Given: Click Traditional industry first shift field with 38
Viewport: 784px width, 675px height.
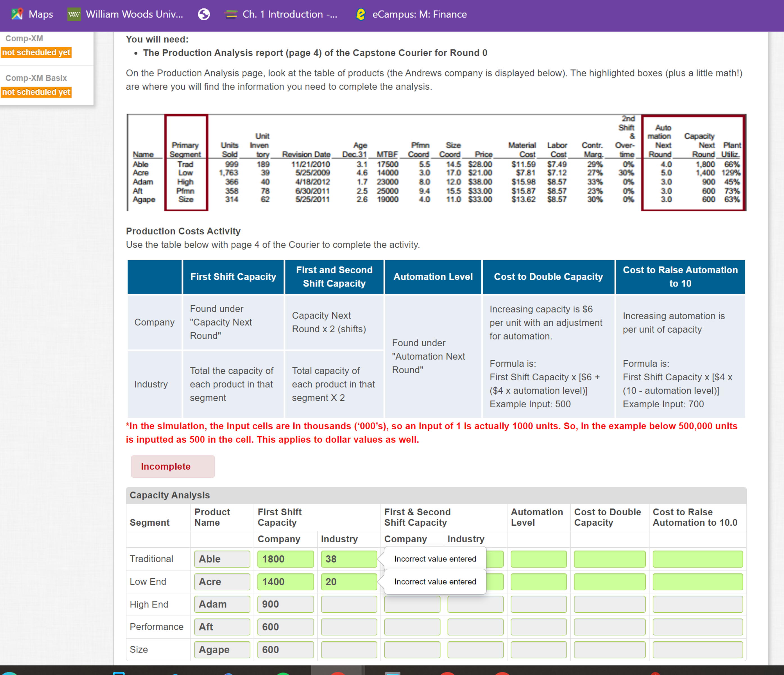Looking at the screenshot, I should tap(348, 559).
